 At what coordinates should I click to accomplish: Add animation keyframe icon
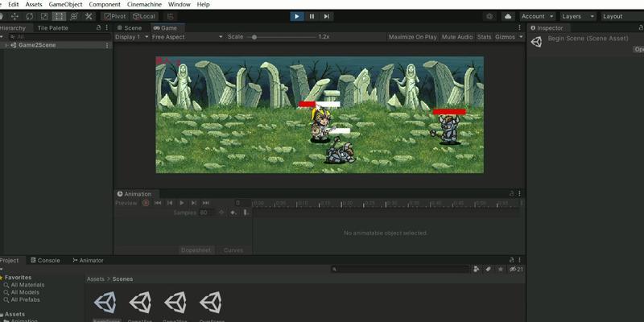(233, 213)
